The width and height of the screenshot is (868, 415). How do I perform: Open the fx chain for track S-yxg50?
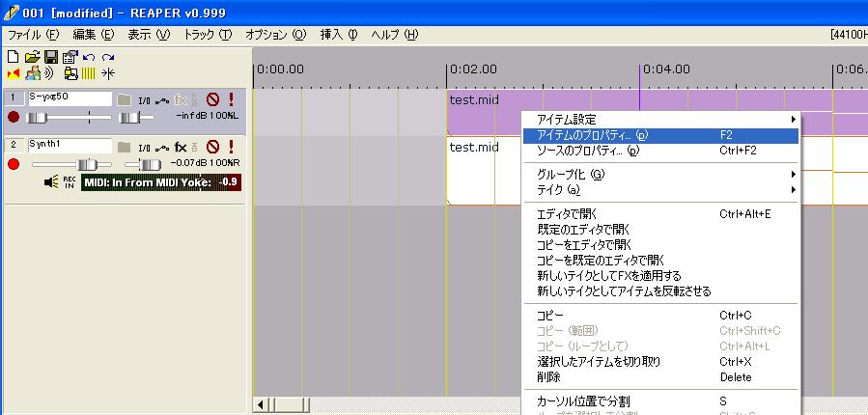pyautogui.click(x=181, y=100)
